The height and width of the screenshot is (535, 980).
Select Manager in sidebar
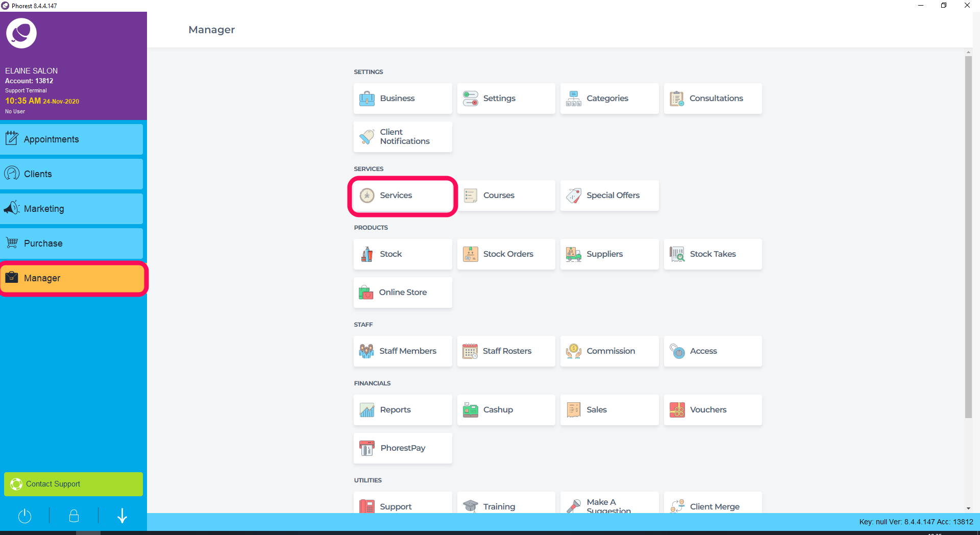pos(72,278)
